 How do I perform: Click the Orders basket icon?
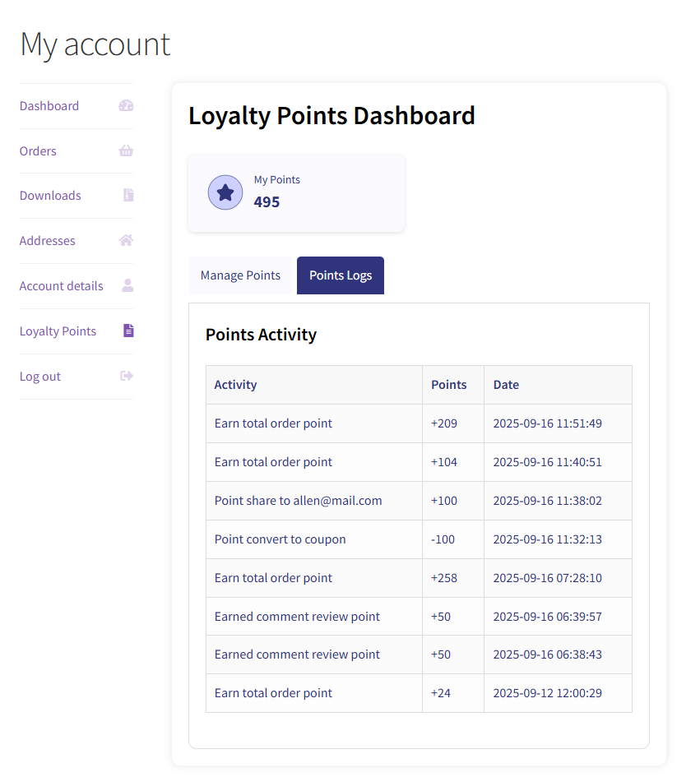[x=126, y=150]
